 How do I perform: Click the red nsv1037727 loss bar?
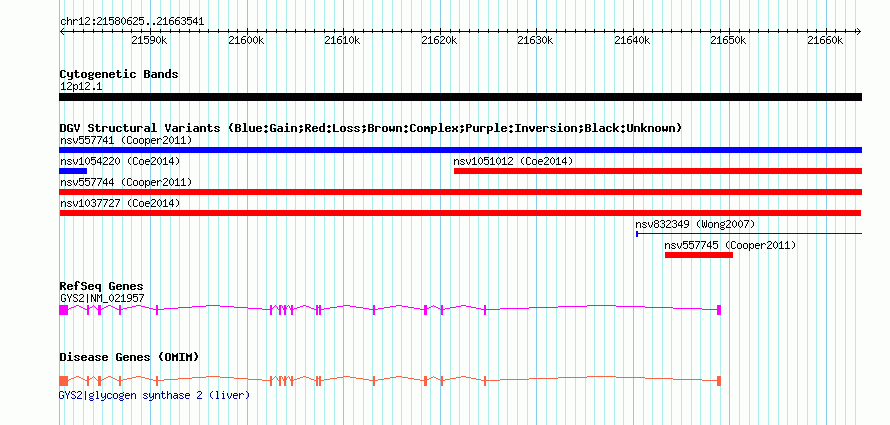[x=460, y=213]
